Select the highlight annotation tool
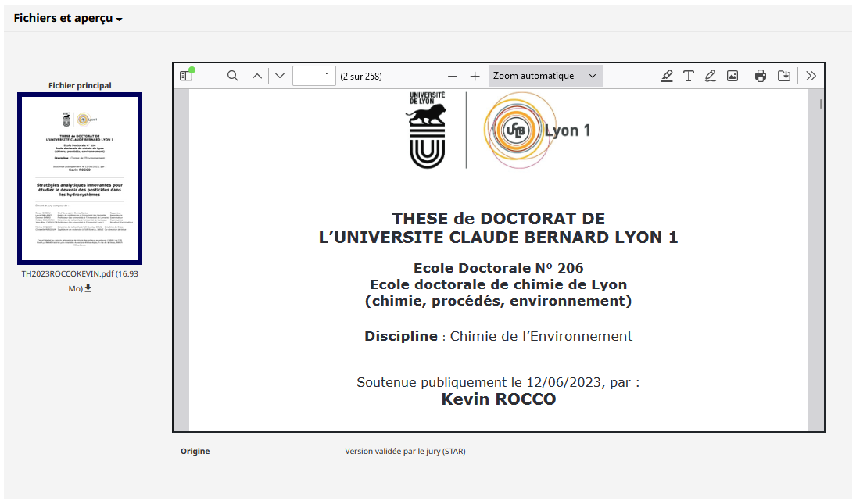The height and width of the screenshot is (504, 856). pos(667,76)
